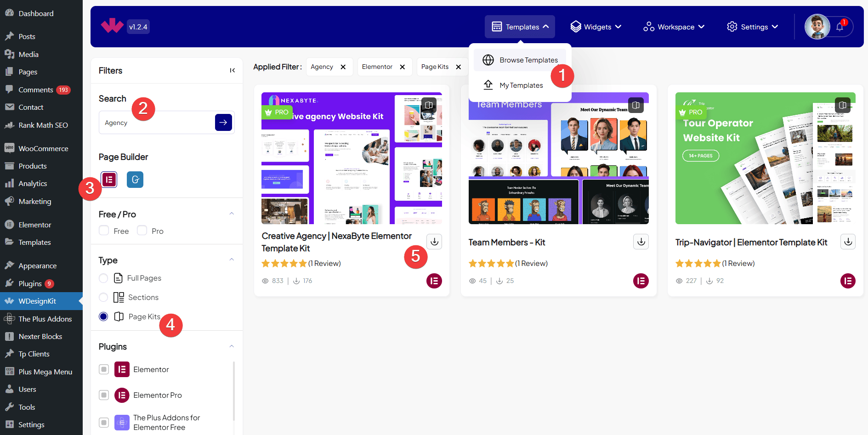This screenshot has width=868, height=435.
Task: Remove the Page Kits applied filter
Action: tap(458, 67)
